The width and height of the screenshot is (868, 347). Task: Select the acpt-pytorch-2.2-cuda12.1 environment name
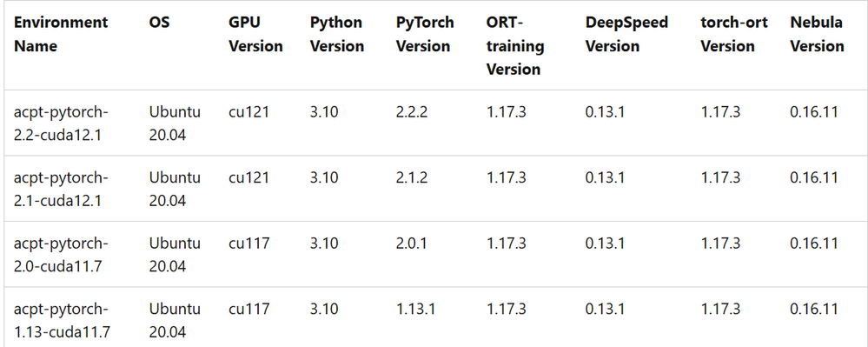click(x=61, y=123)
